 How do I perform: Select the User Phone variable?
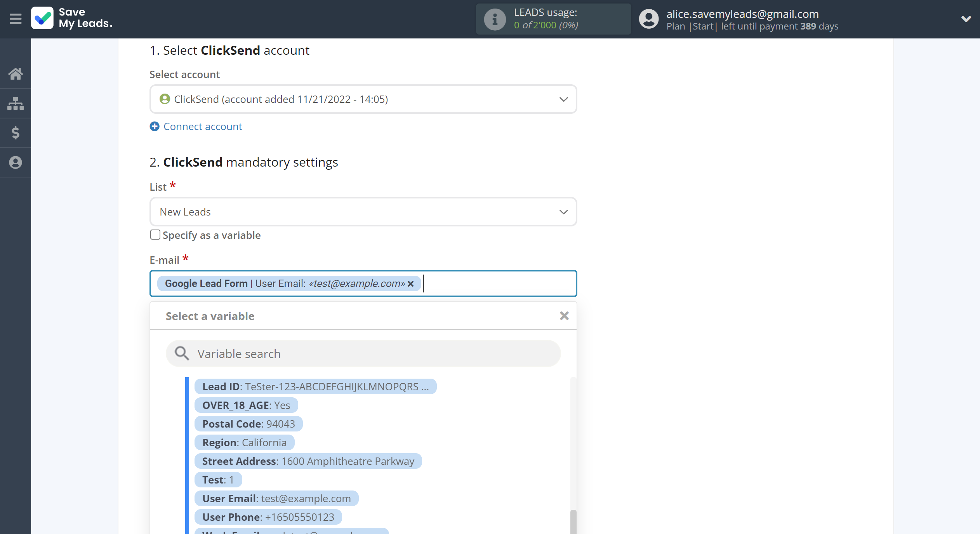(268, 517)
